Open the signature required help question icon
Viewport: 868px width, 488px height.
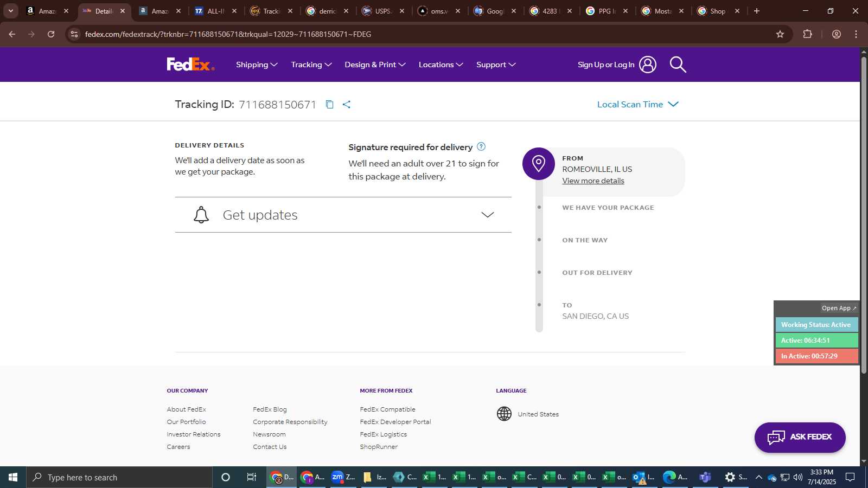point(481,146)
